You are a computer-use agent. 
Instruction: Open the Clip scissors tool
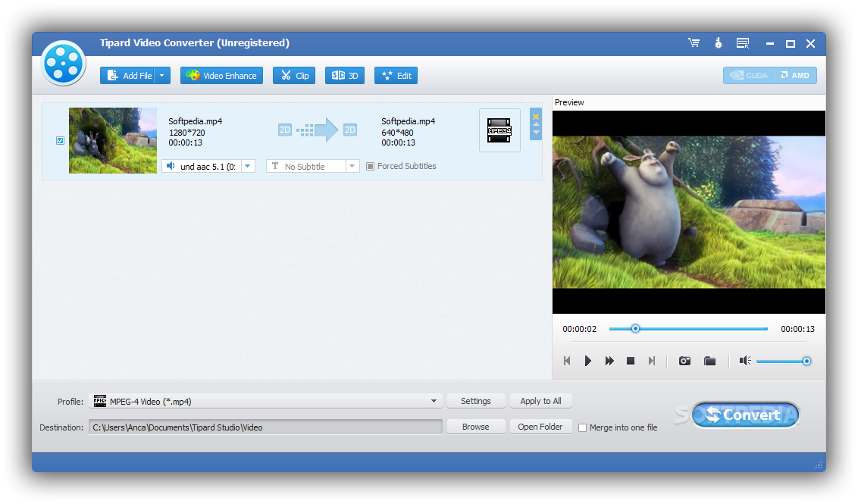click(294, 76)
